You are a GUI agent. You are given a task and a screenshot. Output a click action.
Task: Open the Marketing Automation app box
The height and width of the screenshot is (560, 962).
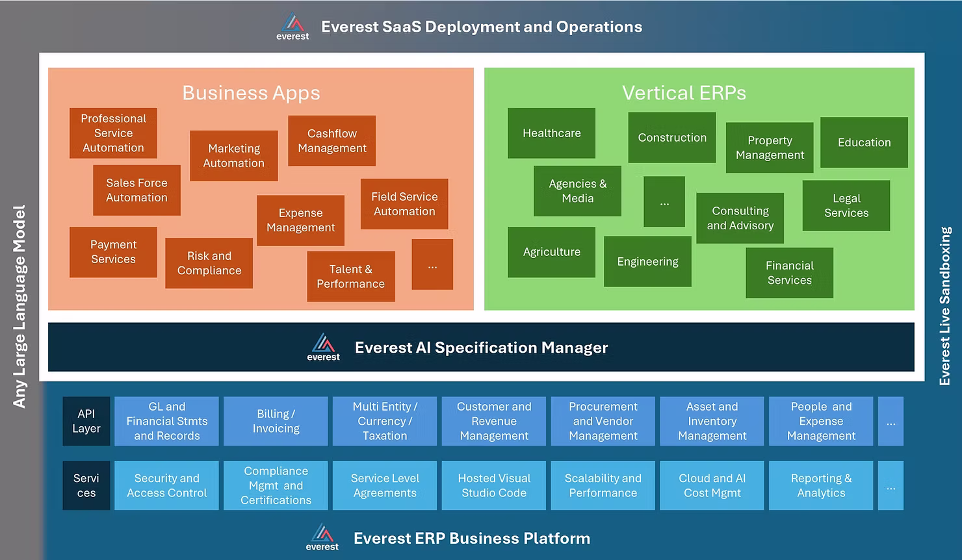pos(234,156)
